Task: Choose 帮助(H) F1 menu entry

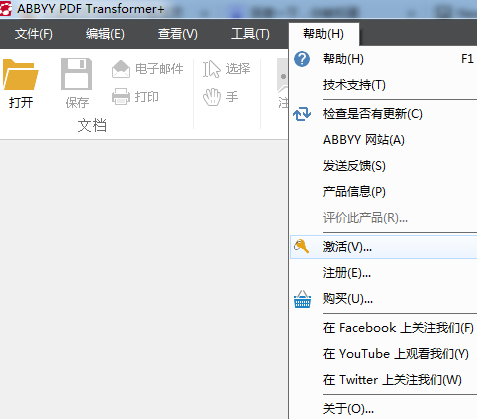Action: click(383, 59)
